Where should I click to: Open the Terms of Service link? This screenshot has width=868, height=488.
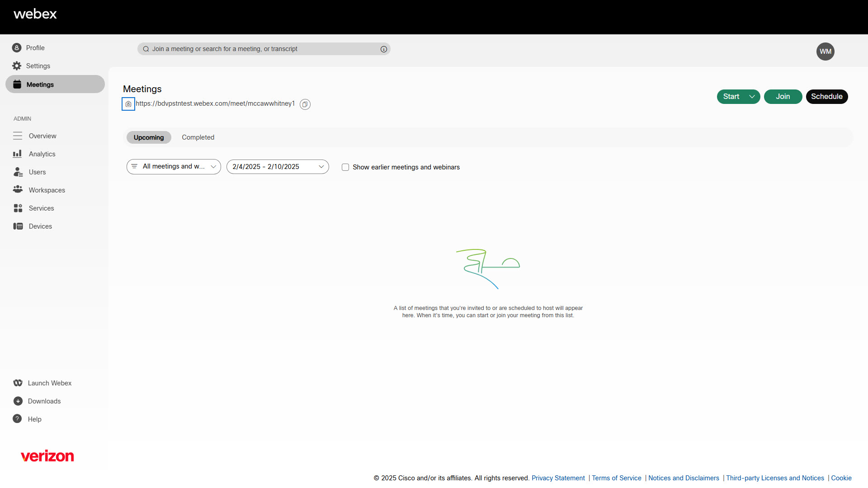coord(617,478)
